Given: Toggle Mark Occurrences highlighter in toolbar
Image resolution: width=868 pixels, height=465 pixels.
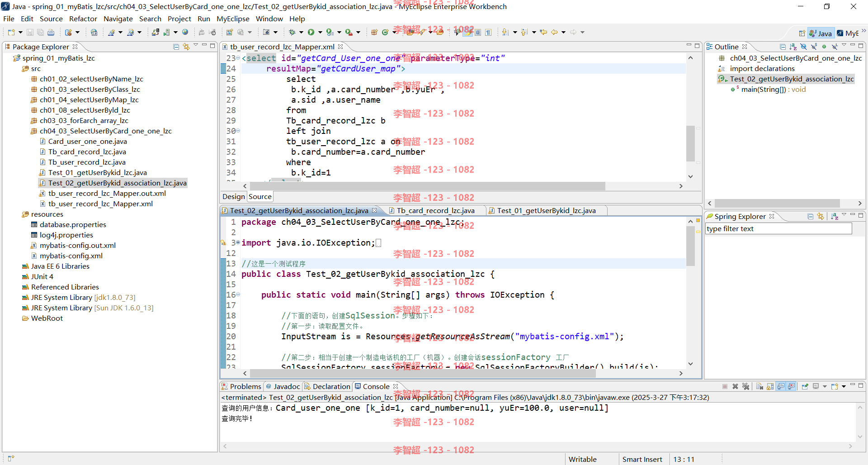Looking at the screenshot, I should point(468,32).
